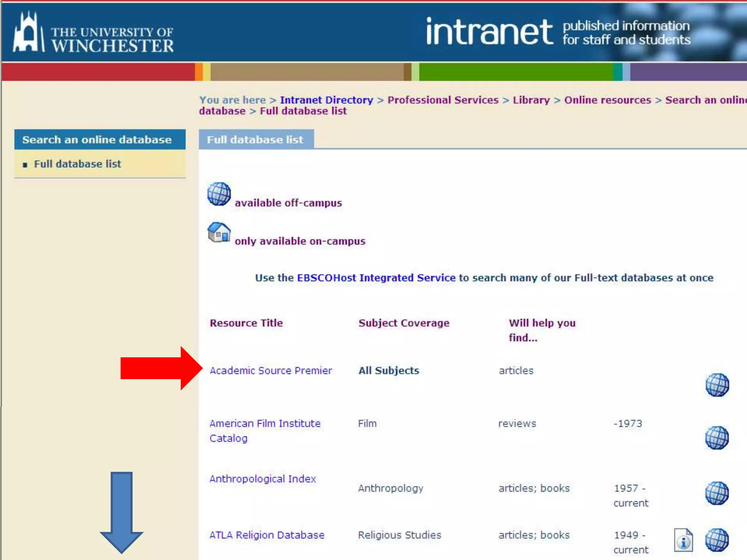Click the 'All Subjects' cell
The image size is (747, 560).
(x=388, y=370)
